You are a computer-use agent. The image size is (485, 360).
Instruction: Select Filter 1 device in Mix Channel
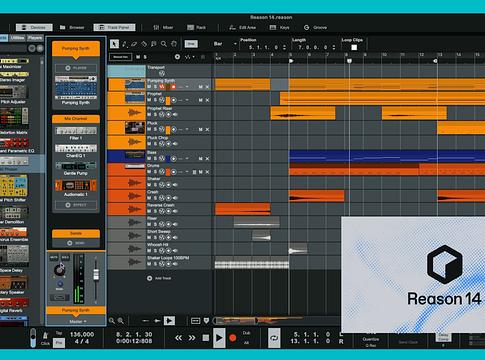click(76, 133)
